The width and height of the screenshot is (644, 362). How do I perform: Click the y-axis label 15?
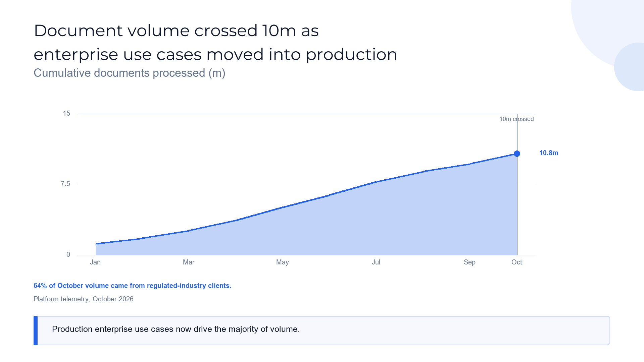[66, 114]
